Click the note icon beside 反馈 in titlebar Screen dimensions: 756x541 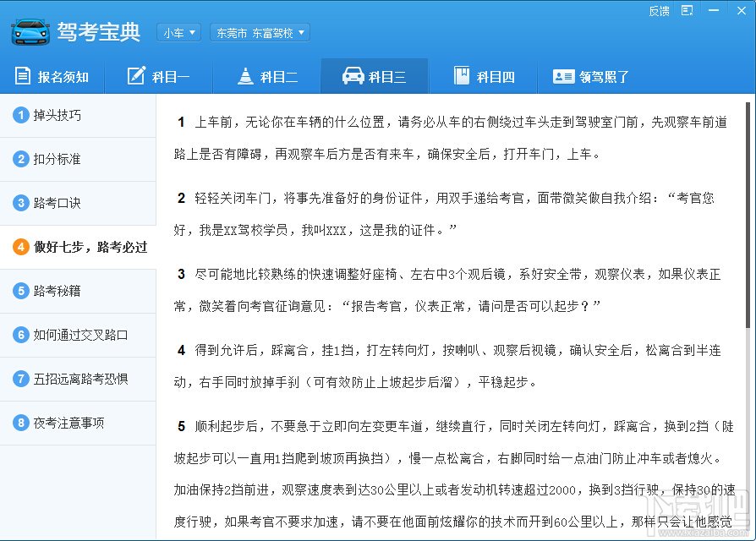click(x=687, y=11)
